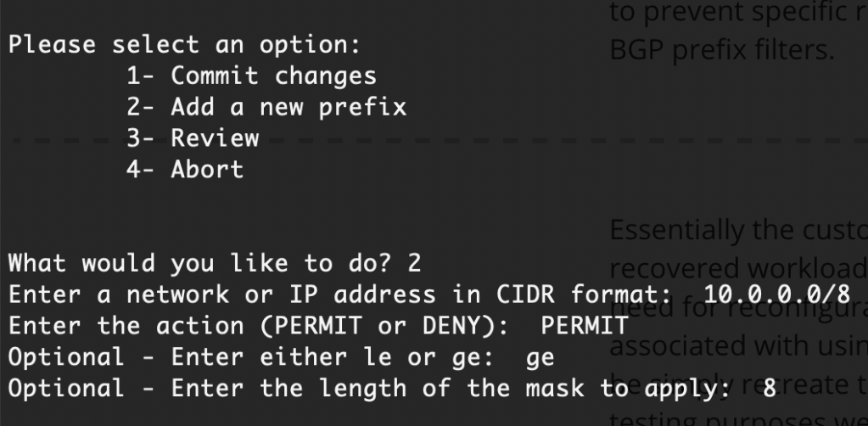Click the typed PERMIT value after the colon
868x426 pixels.
pyautogui.click(x=584, y=326)
